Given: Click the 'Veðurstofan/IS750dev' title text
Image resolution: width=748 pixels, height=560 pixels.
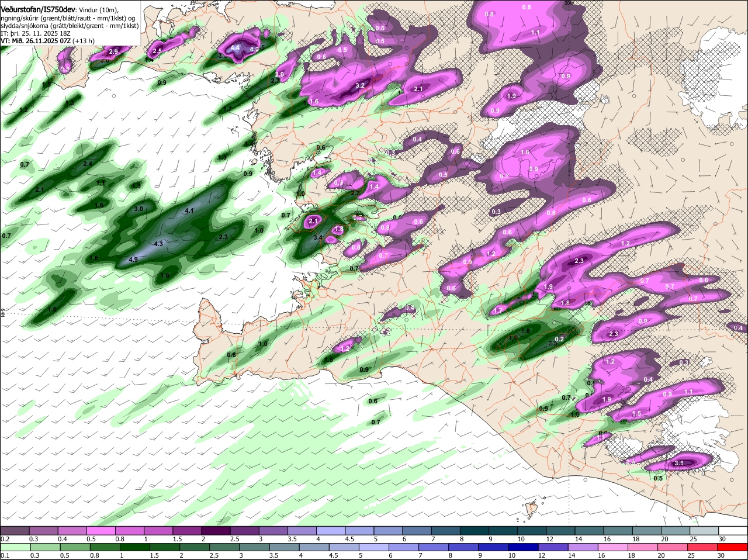Looking at the screenshot, I should 38,10.
